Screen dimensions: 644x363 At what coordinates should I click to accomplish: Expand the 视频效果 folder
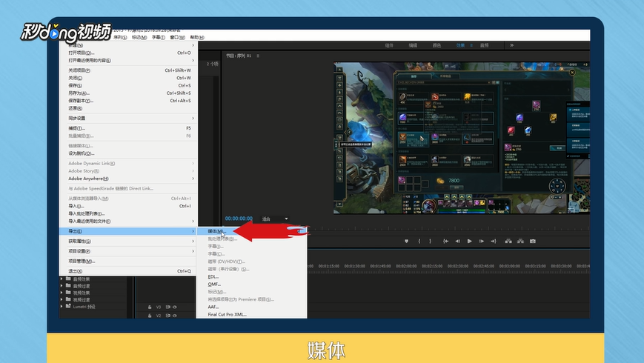click(62, 293)
